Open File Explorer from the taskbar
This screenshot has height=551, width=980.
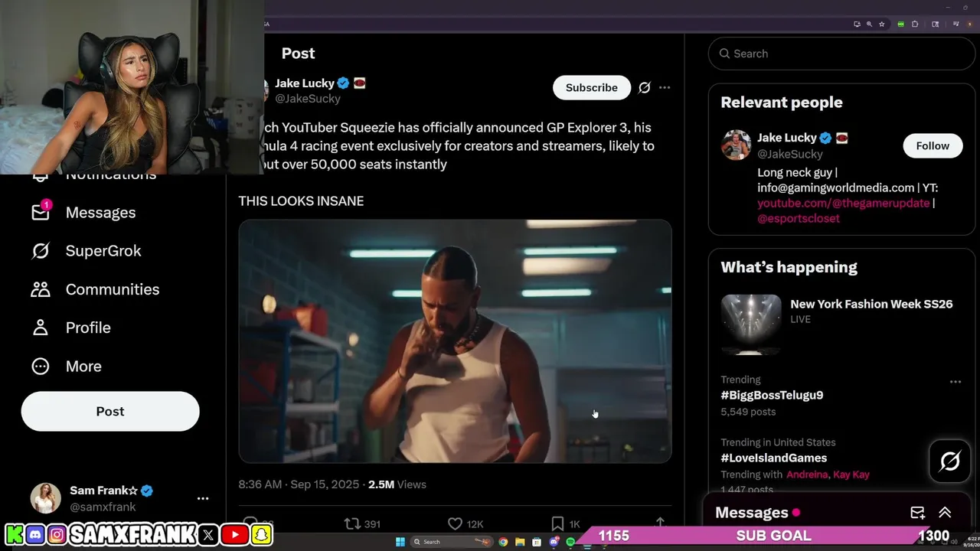click(520, 542)
